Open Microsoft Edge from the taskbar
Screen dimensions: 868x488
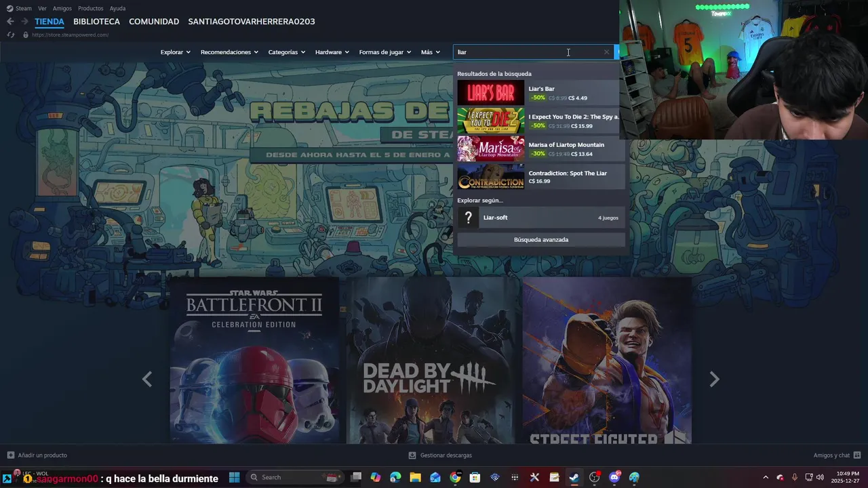pyautogui.click(x=395, y=477)
